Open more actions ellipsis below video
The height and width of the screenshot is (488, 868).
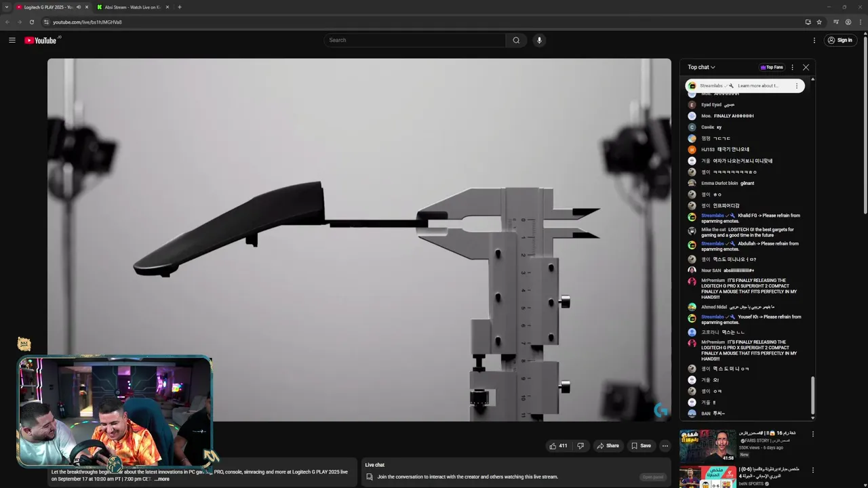pos(665,446)
